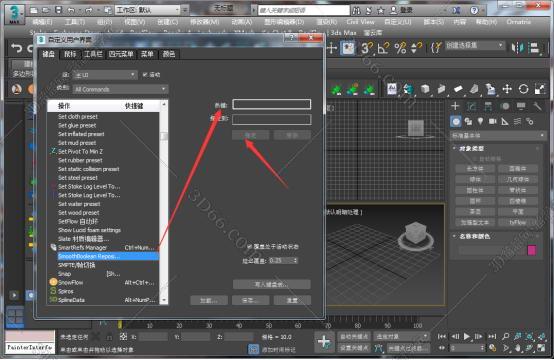Click the star favorites icon in title bar

coord(381,10)
